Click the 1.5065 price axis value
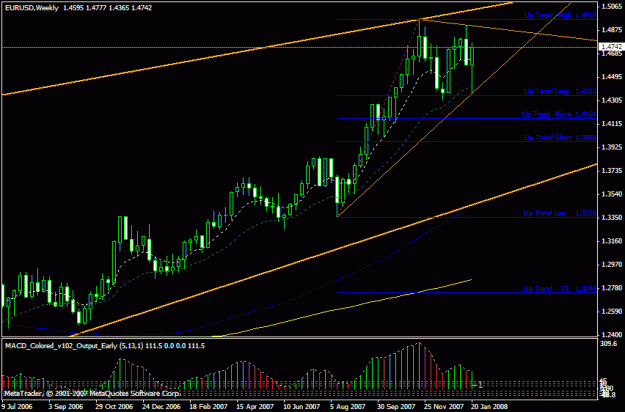The image size is (625, 412). tap(612, 6)
